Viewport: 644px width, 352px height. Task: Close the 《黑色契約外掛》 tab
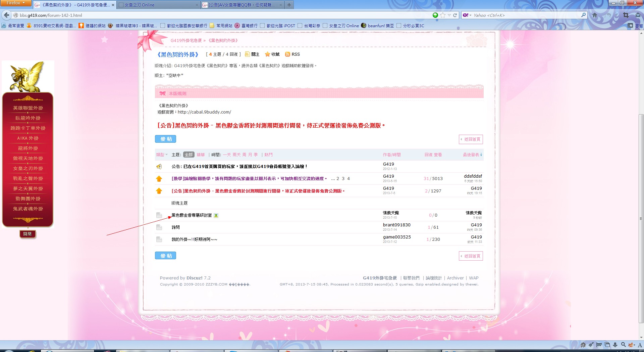tap(113, 5)
